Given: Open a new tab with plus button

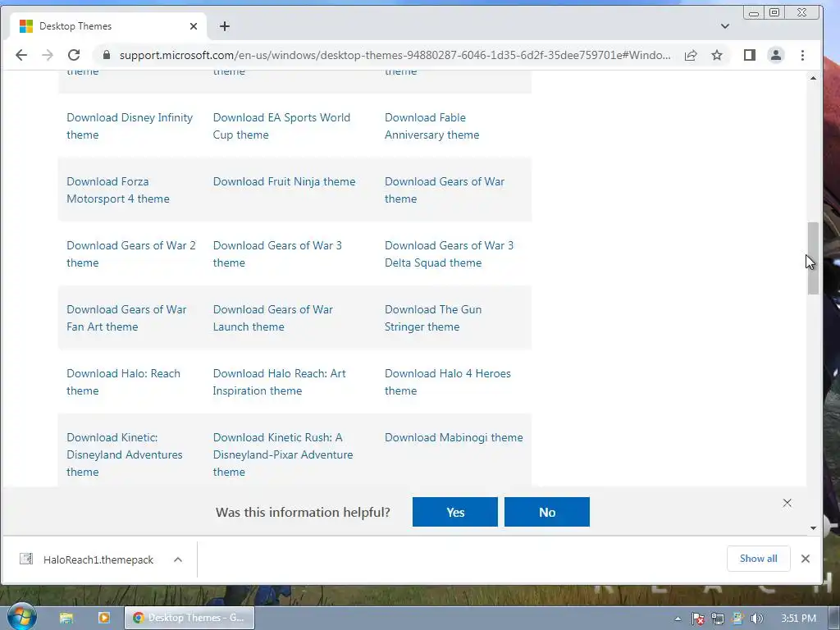Looking at the screenshot, I should pyautogui.click(x=225, y=26).
